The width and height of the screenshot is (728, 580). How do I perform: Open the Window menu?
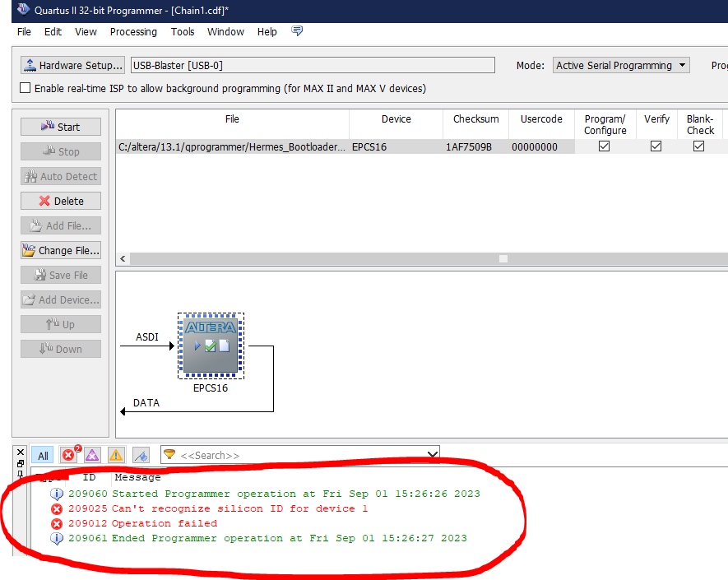click(x=225, y=31)
